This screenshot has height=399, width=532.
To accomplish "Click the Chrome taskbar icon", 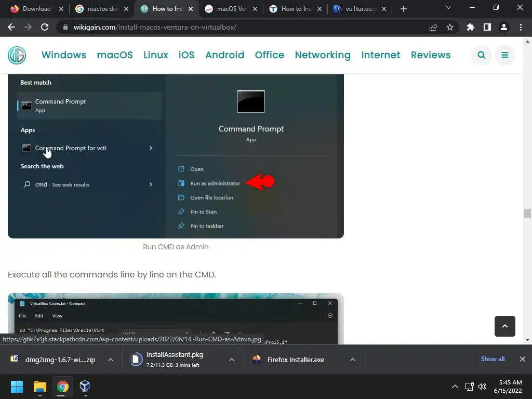I will 62,387.
